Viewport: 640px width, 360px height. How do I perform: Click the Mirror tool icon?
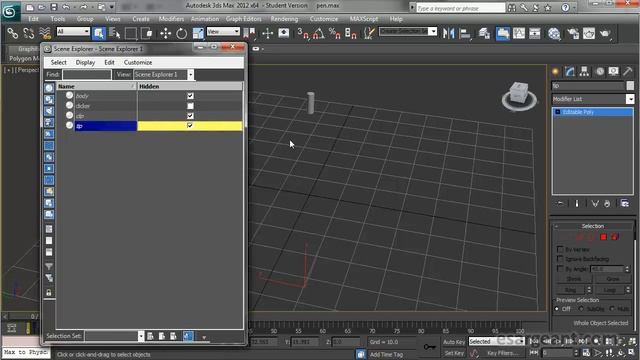coord(448,33)
